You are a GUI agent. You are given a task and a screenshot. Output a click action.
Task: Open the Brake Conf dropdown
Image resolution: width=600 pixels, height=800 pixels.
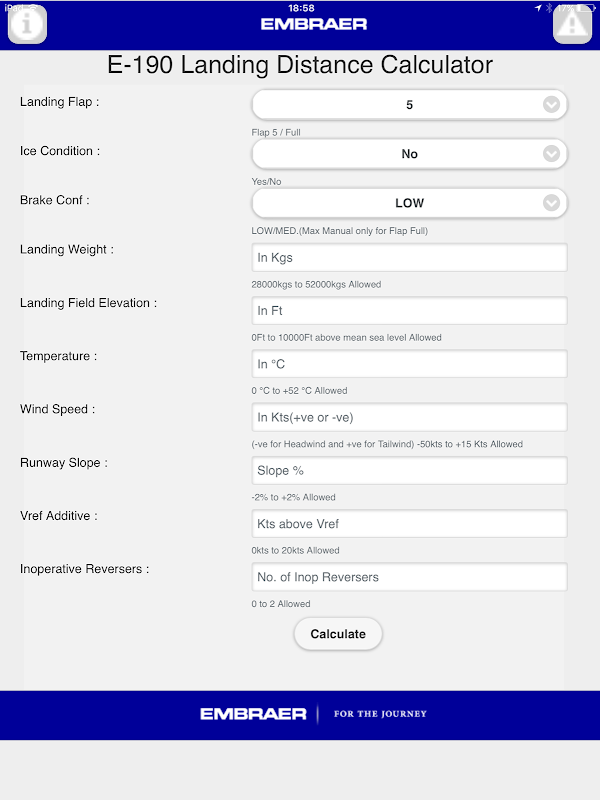(409, 203)
